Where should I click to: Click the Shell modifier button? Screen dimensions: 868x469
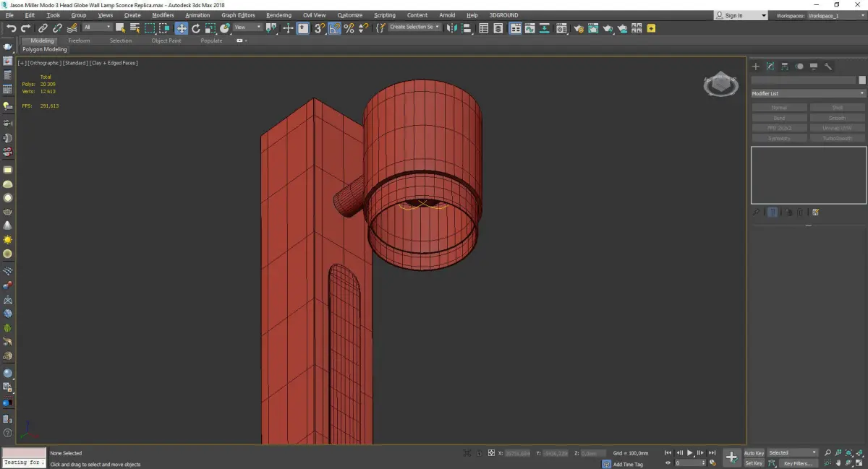click(x=837, y=108)
